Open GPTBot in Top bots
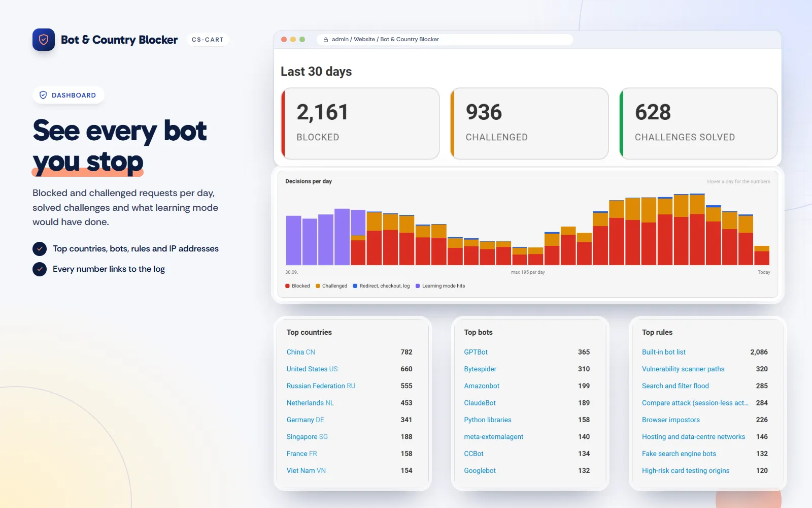812x508 pixels. click(x=476, y=352)
